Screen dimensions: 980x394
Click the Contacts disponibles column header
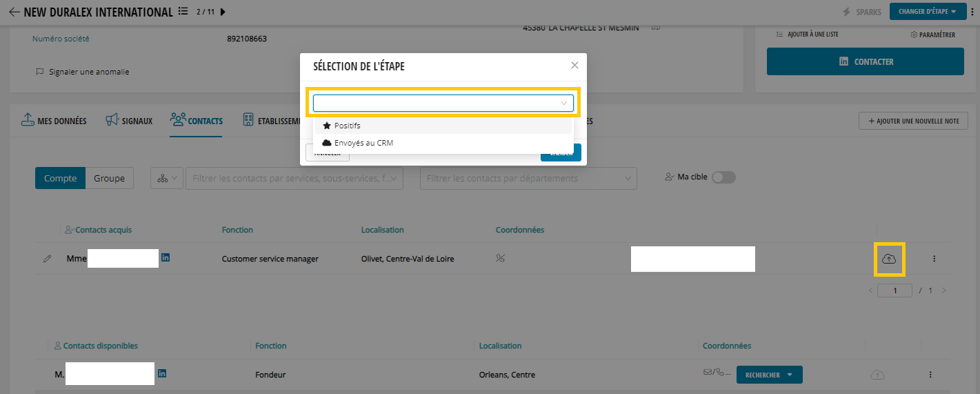point(96,346)
